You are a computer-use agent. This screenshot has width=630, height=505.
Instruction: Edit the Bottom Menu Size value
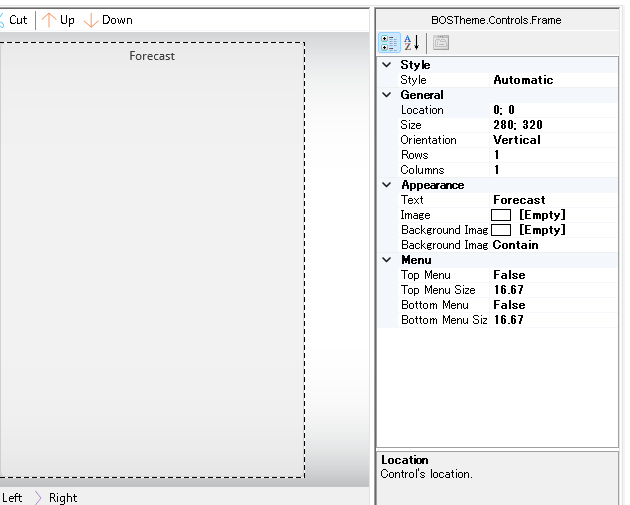point(553,320)
